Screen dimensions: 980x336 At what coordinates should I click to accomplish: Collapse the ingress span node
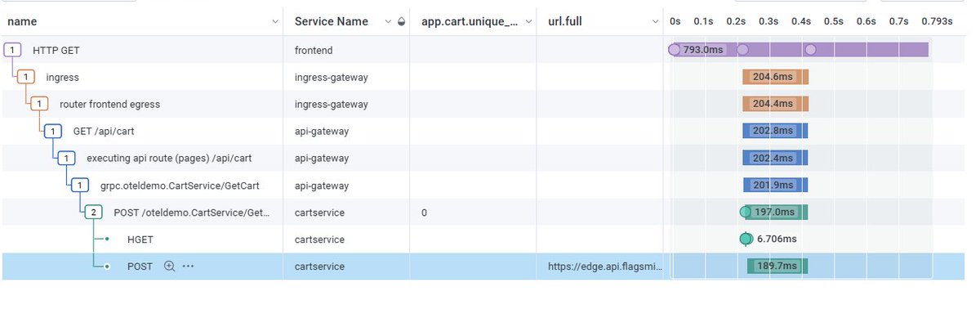point(27,77)
